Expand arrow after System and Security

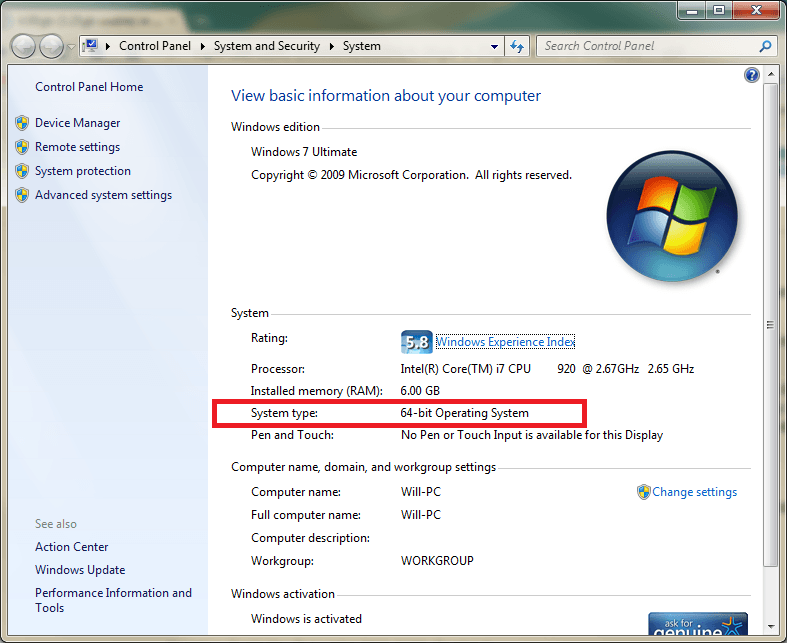332,46
